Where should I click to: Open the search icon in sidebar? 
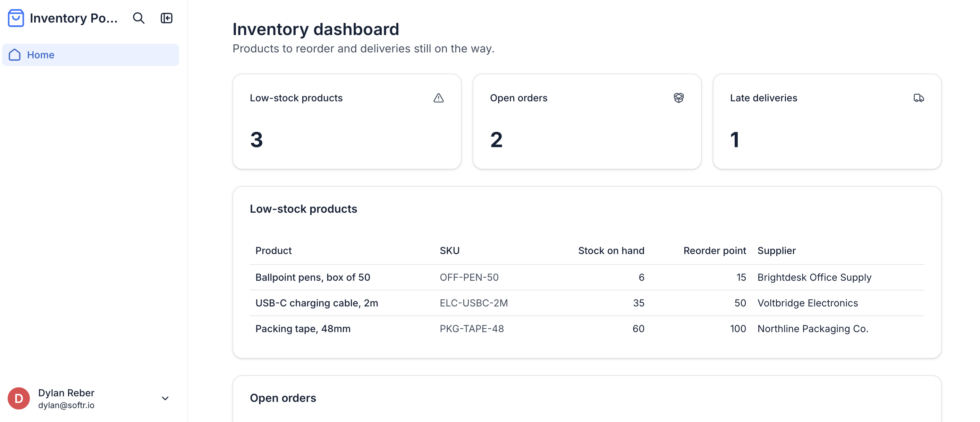coord(138,18)
